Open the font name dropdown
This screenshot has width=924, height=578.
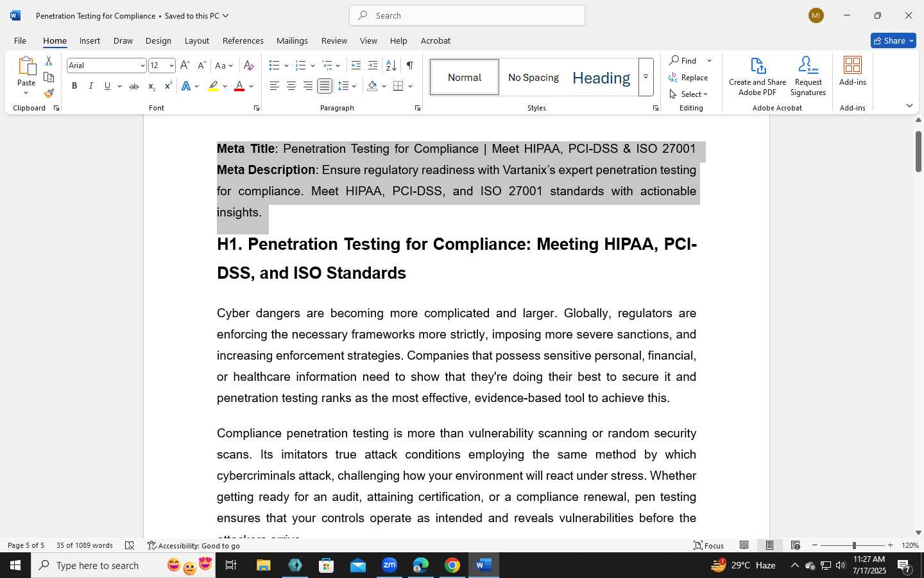tap(142, 66)
